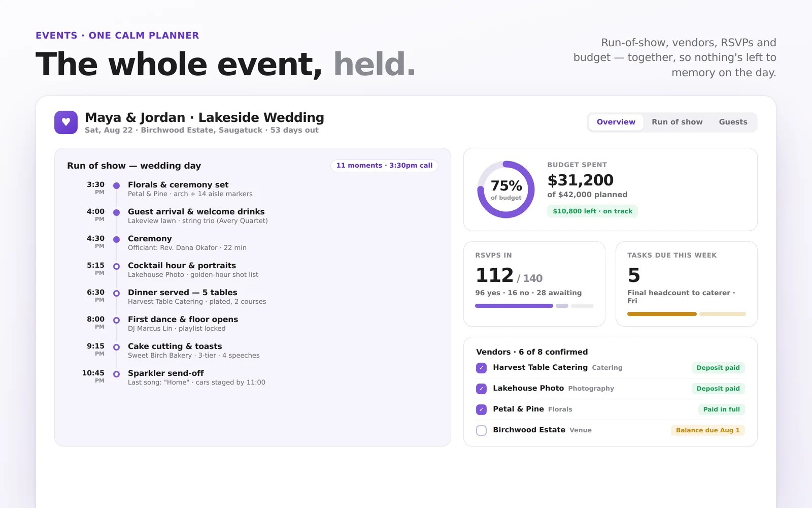This screenshot has height=508, width=812.
Task: Click 'Maya & Jordan · Lakeside Wedding' heading
Action: (205, 117)
